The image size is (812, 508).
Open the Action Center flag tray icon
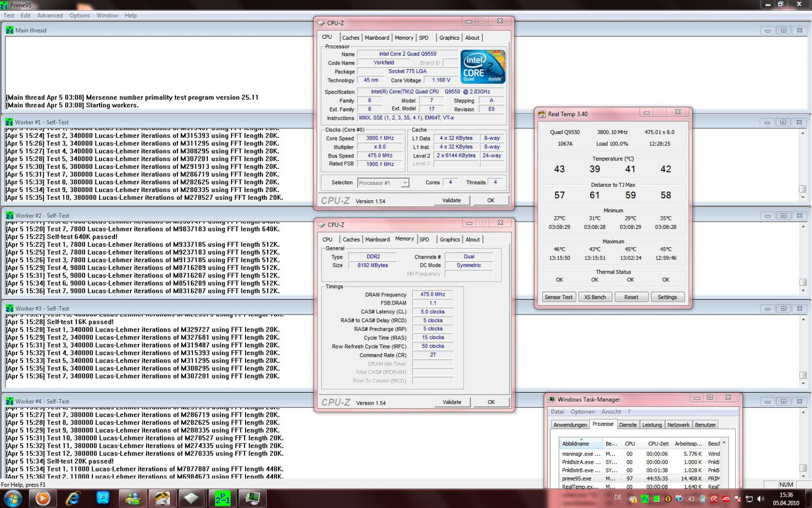point(738,499)
